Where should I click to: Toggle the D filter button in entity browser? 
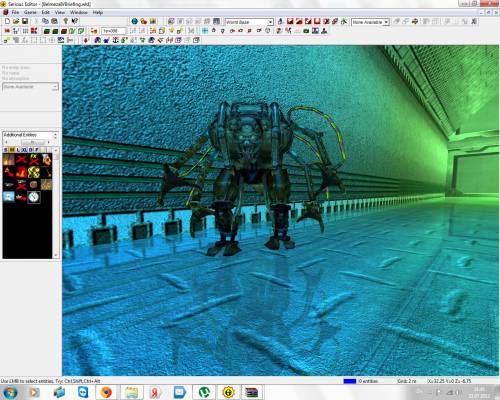pos(31,150)
